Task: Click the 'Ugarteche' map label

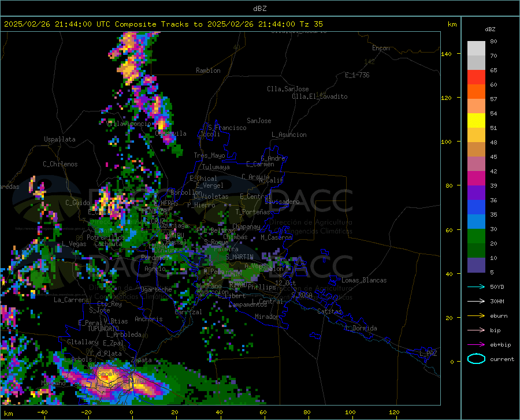Action: [x=156, y=289]
